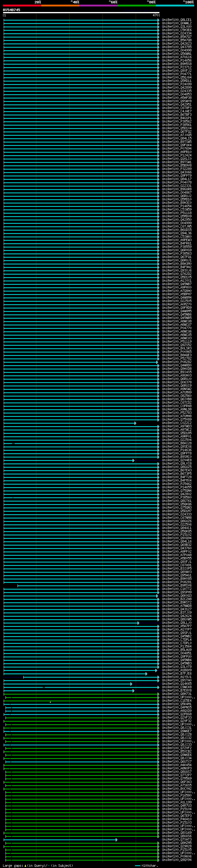The width and height of the screenshot is (197, 868).
Task: Select hit UniRef100_Q0WWL2
Action: point(176,23)
